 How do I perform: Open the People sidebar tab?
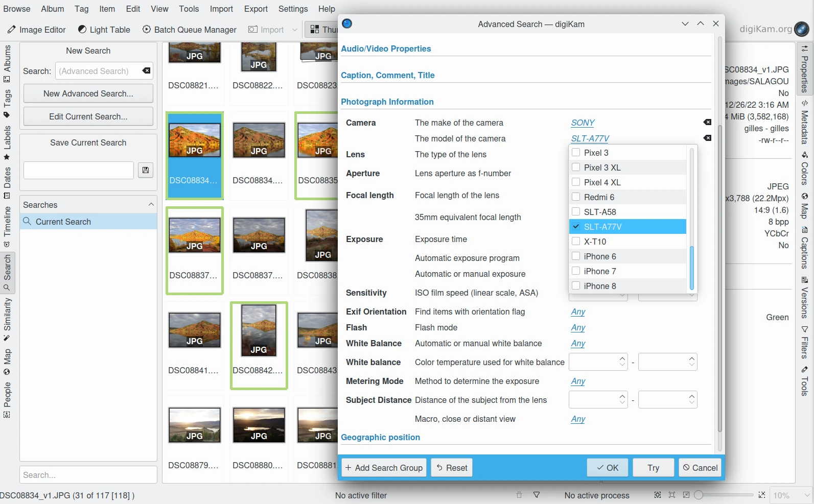click(x=7, y=399)
